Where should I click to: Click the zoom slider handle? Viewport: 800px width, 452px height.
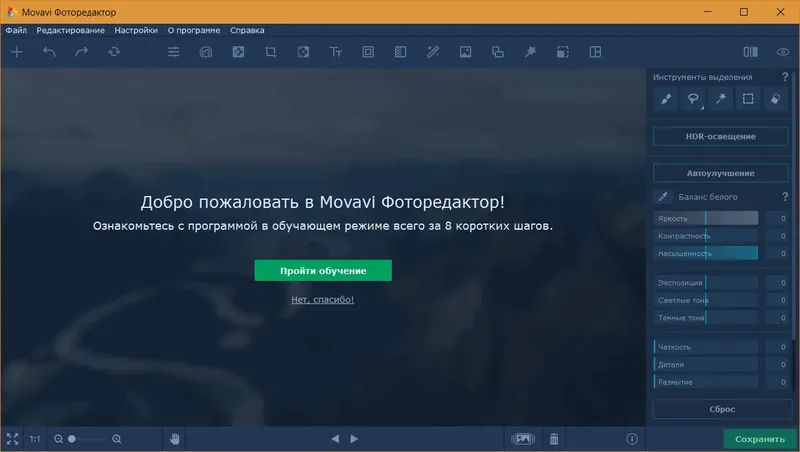click(72, 439)
